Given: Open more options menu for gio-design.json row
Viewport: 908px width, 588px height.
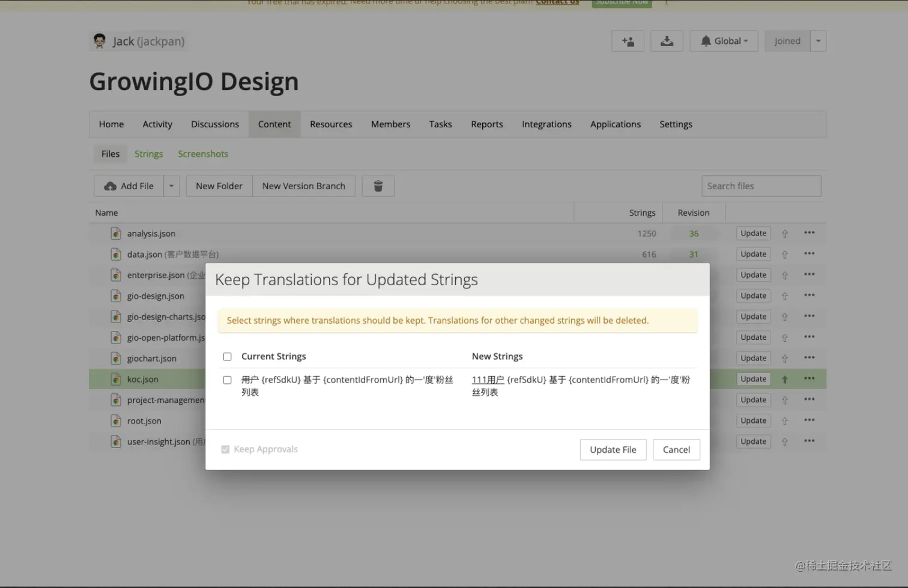Looking at the screenshot, I should click(810, 296).
